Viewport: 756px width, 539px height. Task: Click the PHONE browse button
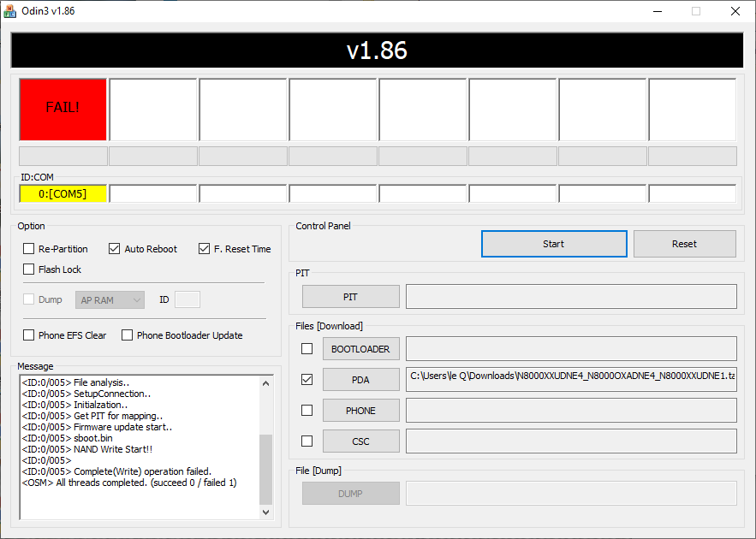361,411
